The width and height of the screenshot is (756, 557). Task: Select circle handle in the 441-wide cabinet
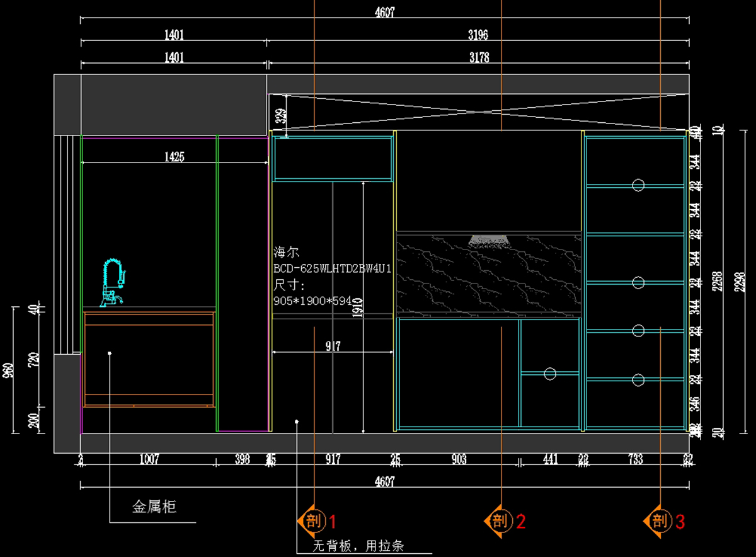550,374
